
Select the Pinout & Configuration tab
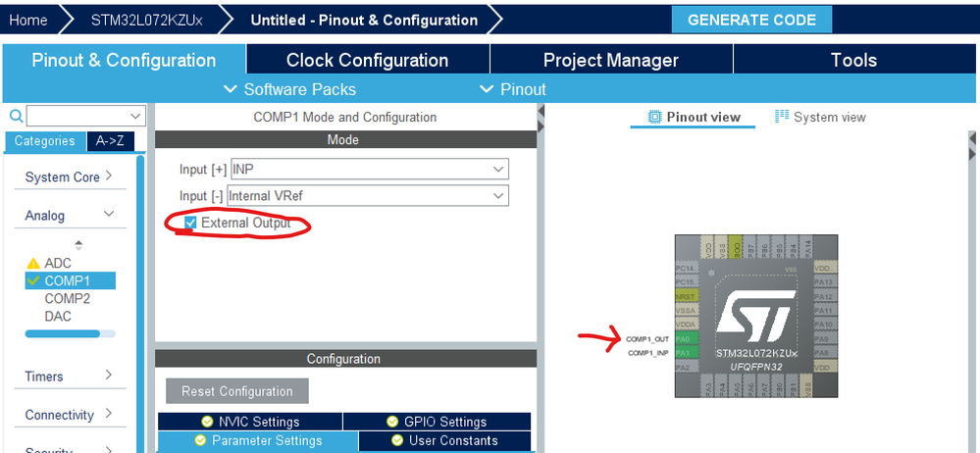(x=124, y=60)
